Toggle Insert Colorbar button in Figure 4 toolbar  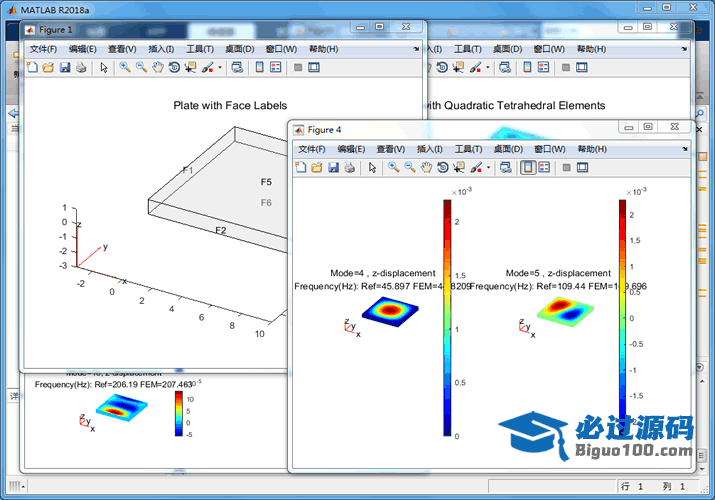528,167
